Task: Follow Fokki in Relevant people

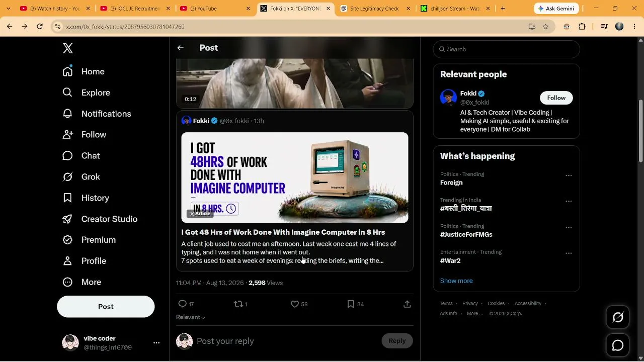Action: tap(556, 98)
